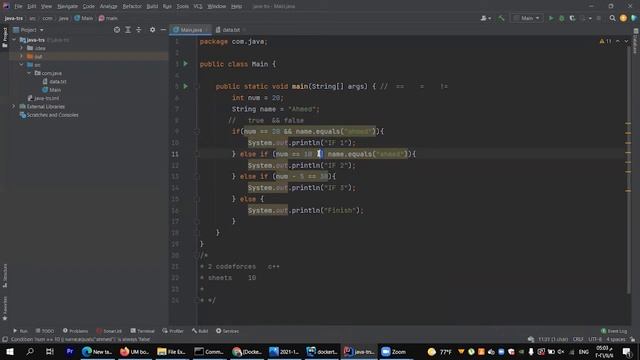This screenshot has height=360, width=640.
Task: Select Scratches and Consoles node
Action: [x=49, y=115]
